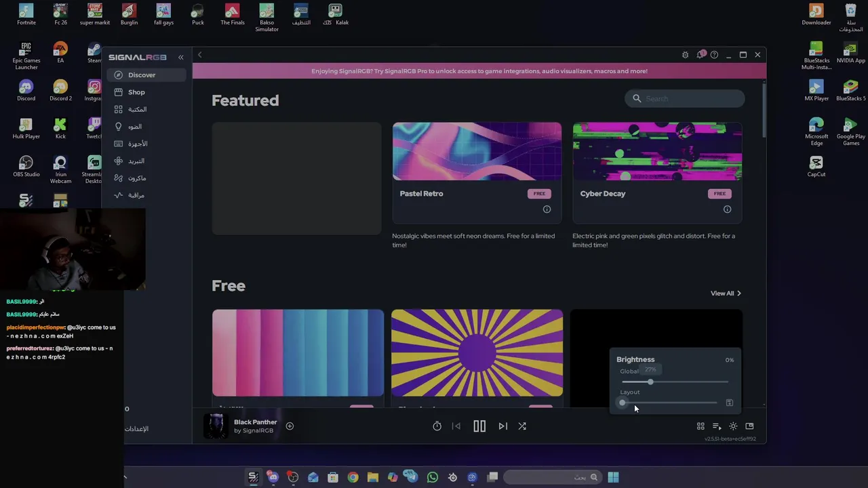The height and width of the screenshot is (488, 868).
Task: Adjust the Layout brightness slider
Action: [x=669, y=403]
